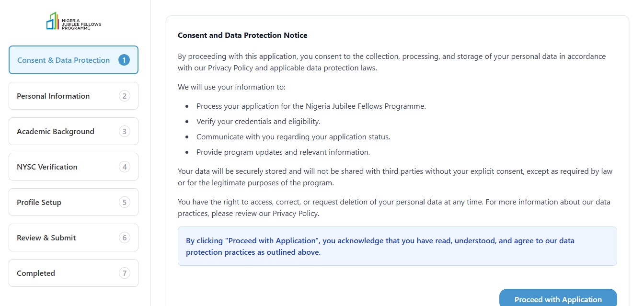Click the blue acknowledgement notice box

tap(397, 246)
